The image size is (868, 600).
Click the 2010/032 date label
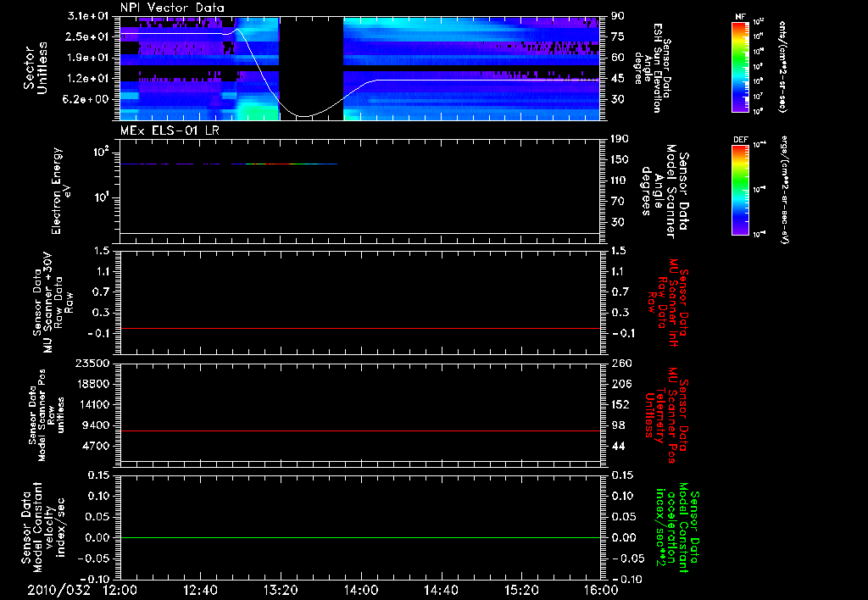click(58, 590)
